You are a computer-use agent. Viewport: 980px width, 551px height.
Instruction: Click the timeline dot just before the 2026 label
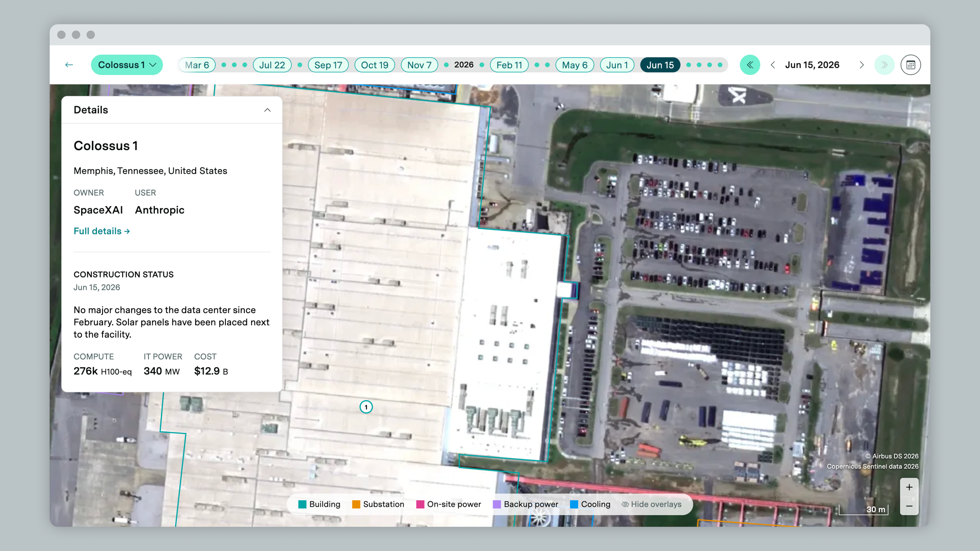click(x=446, y=65)
